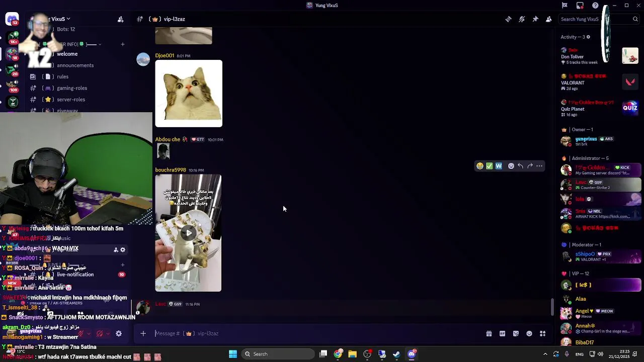This screenshot has width=644, height=362.
Task: Open the Apps launcher icon
Action: point(543,333)
